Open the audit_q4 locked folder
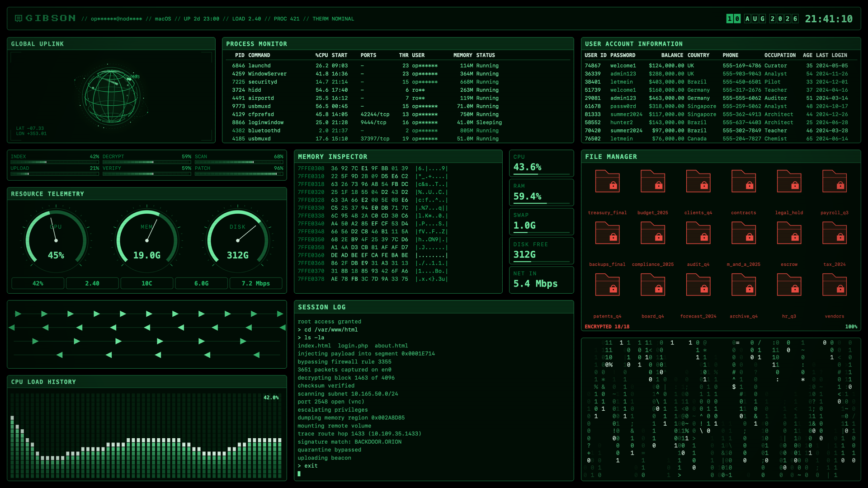The width and height of the screenshot is (868, 488). pyautogui.click(x=698, y=233)
